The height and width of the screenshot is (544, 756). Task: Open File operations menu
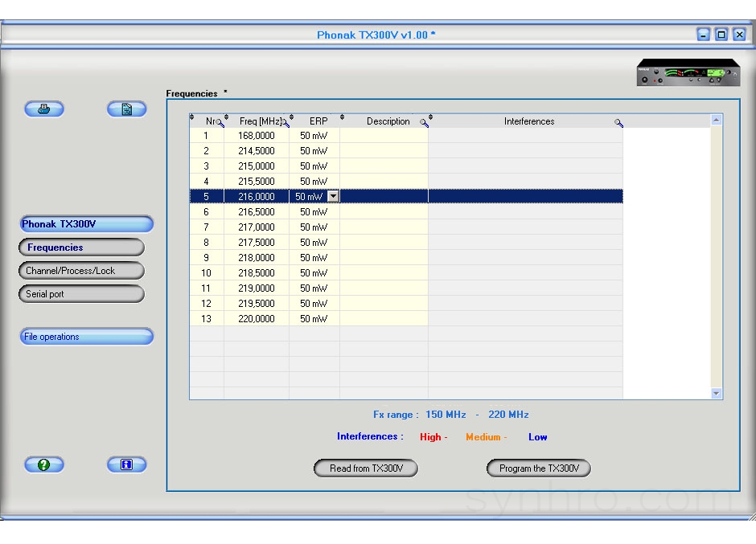click(86, 337)
